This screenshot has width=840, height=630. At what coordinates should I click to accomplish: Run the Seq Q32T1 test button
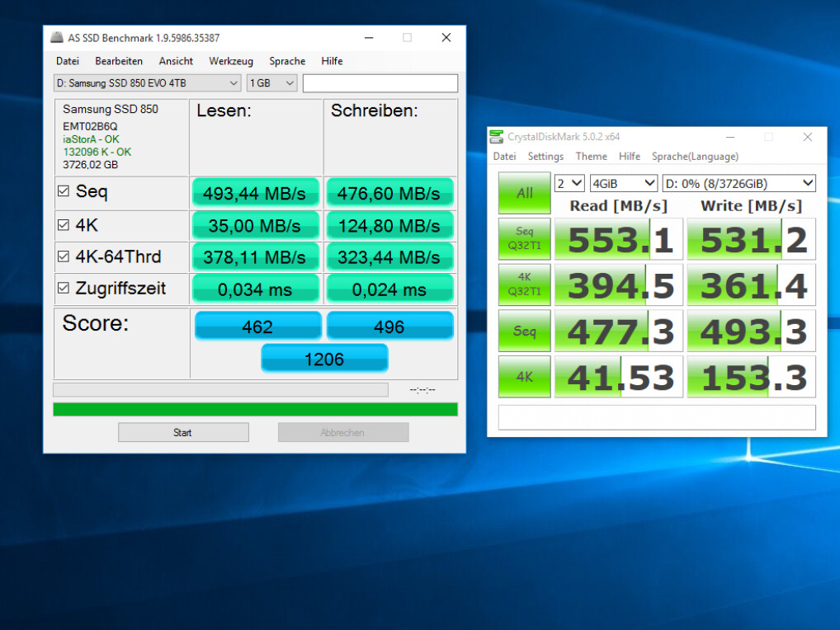525,239
